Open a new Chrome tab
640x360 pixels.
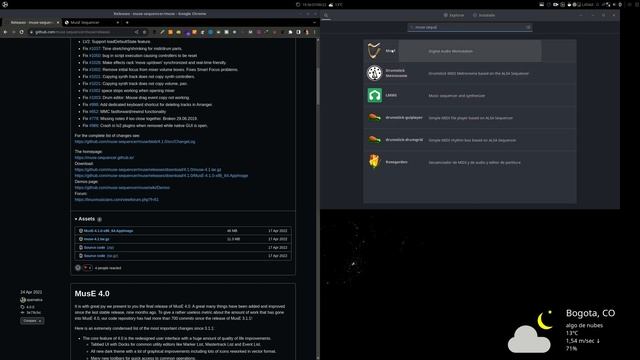tap(127, 22)
